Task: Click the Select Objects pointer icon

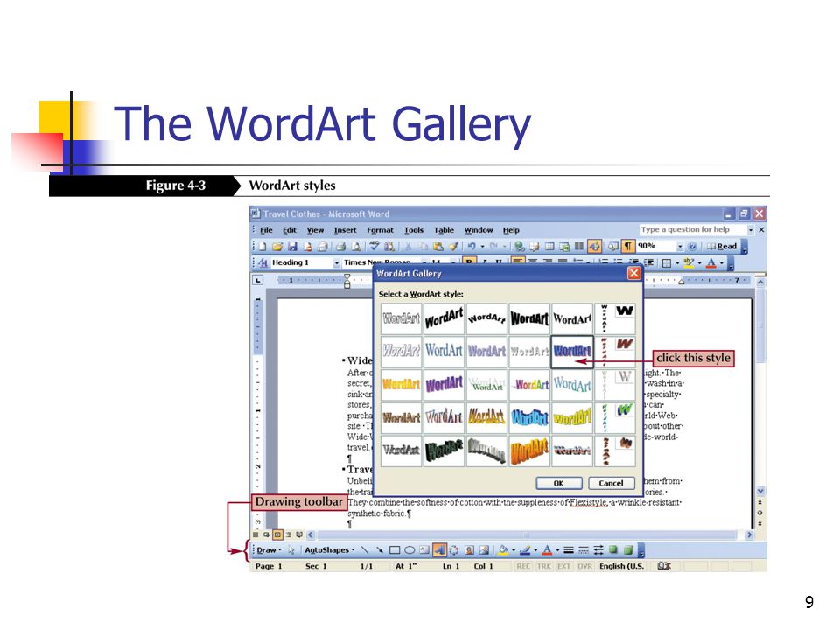Action: (x=290, y=550)
